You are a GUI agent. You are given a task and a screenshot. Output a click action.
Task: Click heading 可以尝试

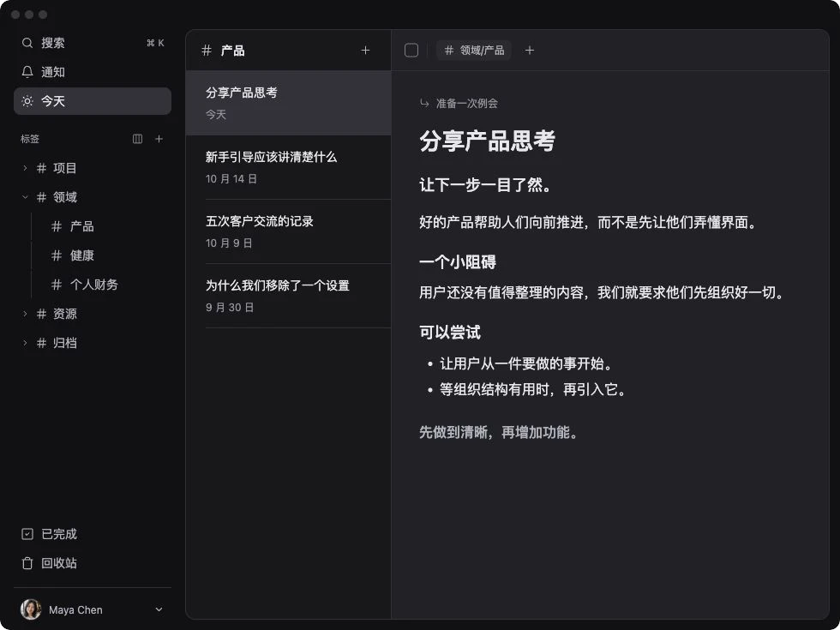point(450,333)
